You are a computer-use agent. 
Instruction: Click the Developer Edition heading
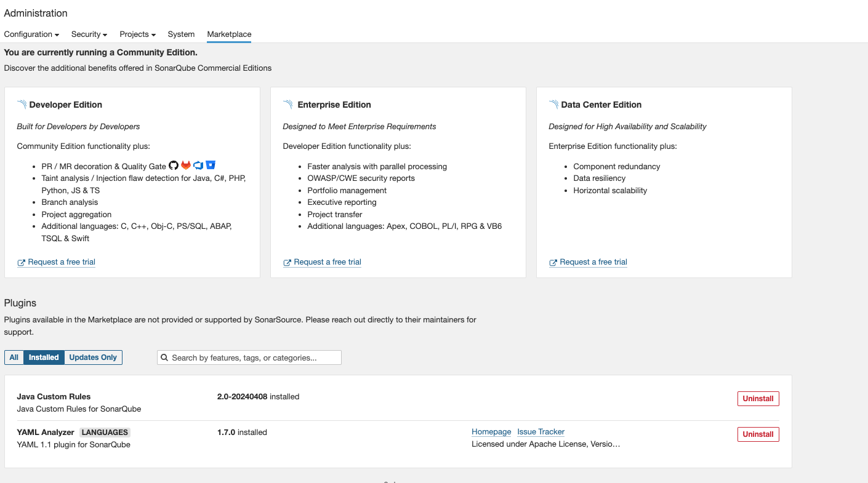tap(66, 105)
